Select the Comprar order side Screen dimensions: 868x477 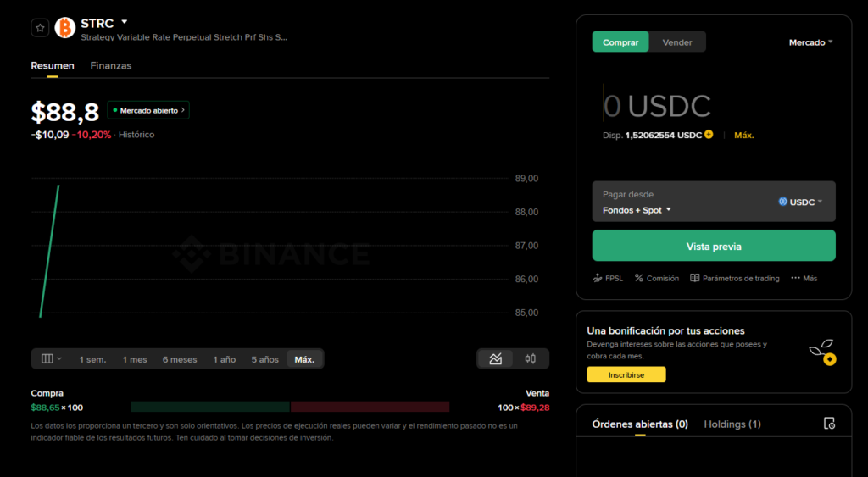point(620,42)
